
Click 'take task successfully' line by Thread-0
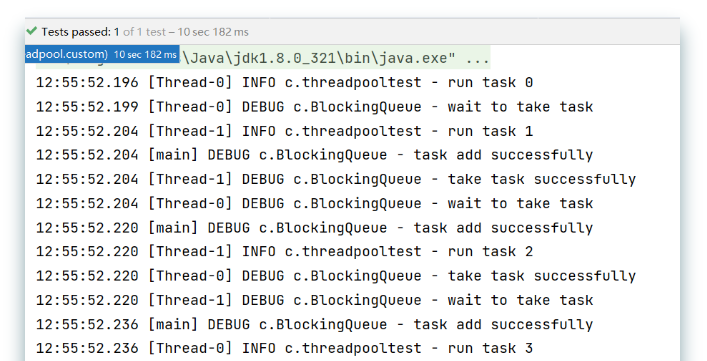pos(336,276)
